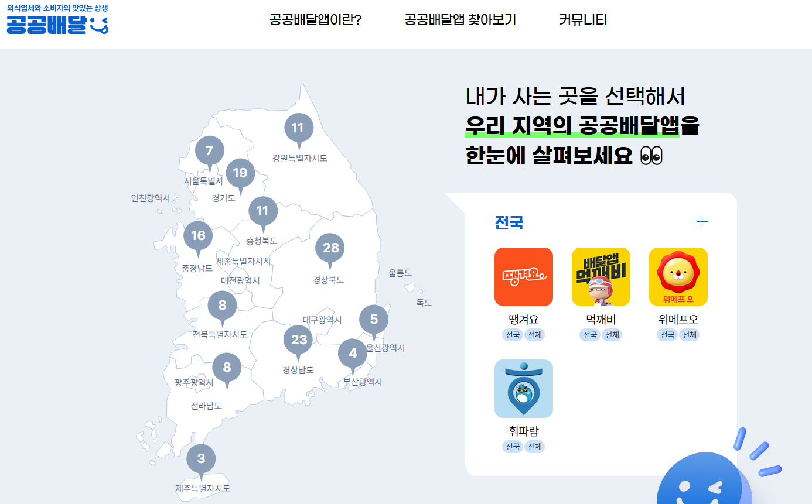This screenshot has width=812, height=504.
Task: Select the 제주특별자치도 map pin showing 3
Action: click(x=201, y=460)
